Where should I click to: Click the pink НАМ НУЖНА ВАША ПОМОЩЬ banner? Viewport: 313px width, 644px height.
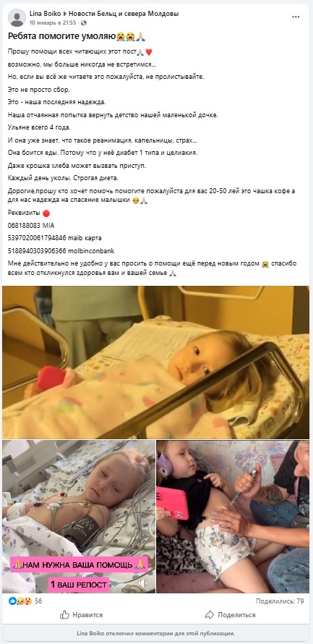(x=80, y=566)
